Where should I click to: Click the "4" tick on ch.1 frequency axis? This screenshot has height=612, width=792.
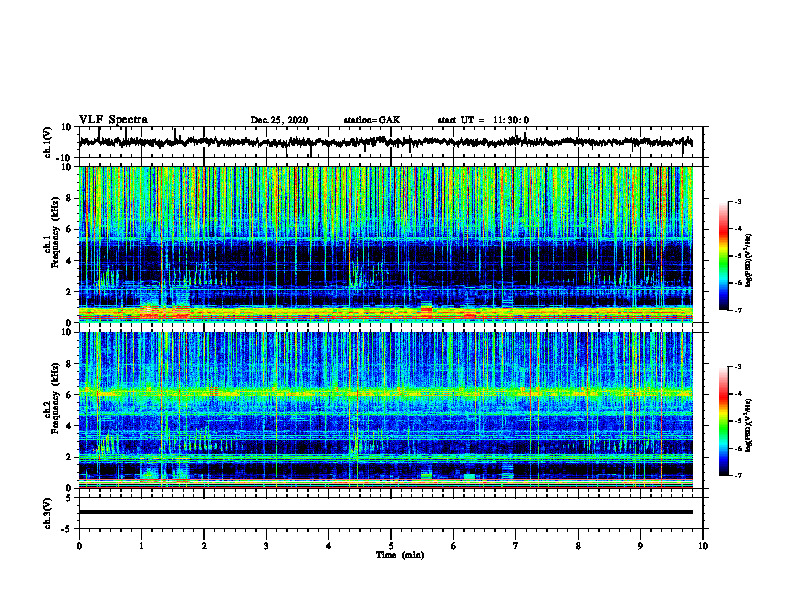(69, 261)
